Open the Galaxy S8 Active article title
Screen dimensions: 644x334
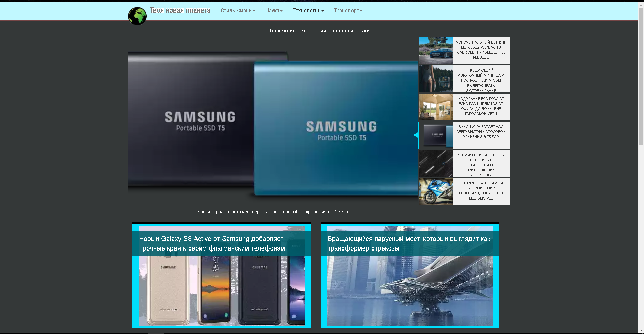[x=212, y=243]
